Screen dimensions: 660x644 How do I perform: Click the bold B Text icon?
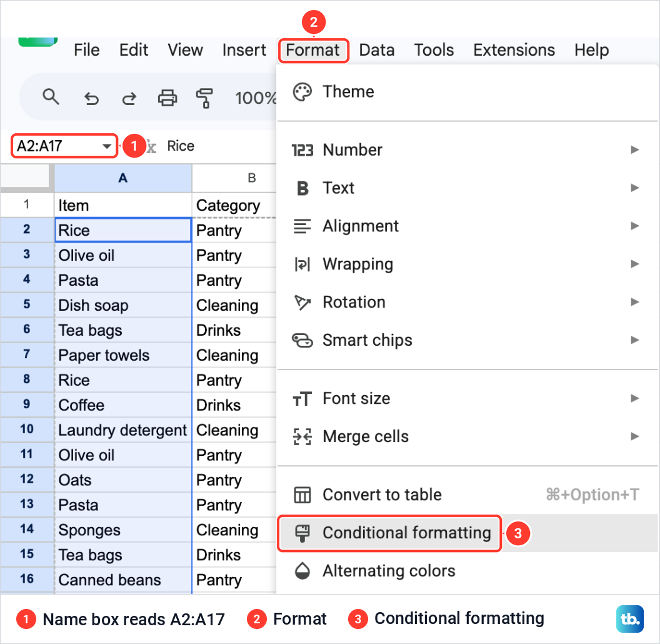(302, 188)
